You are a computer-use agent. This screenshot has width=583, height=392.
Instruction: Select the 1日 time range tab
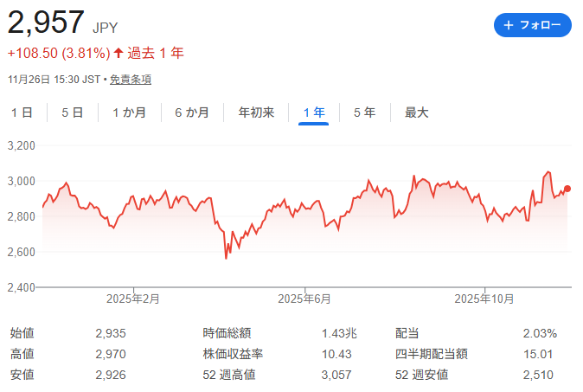(x=22, y=112)
